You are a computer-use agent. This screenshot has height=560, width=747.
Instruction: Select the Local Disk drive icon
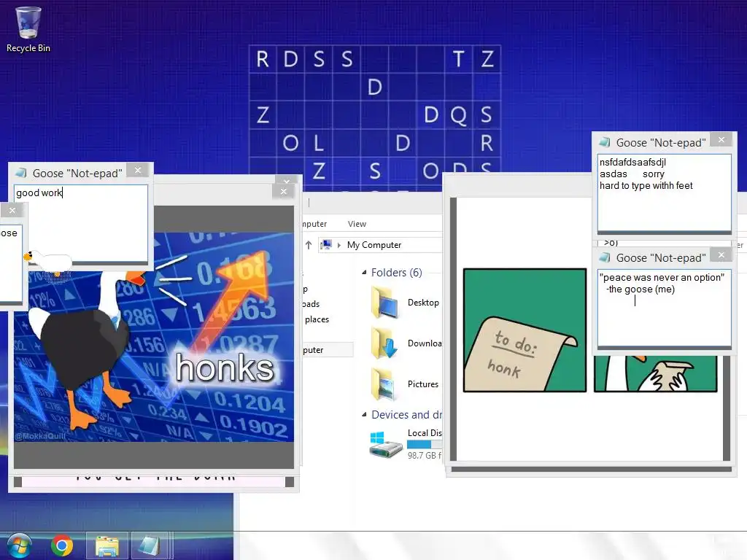coord(385,445)
